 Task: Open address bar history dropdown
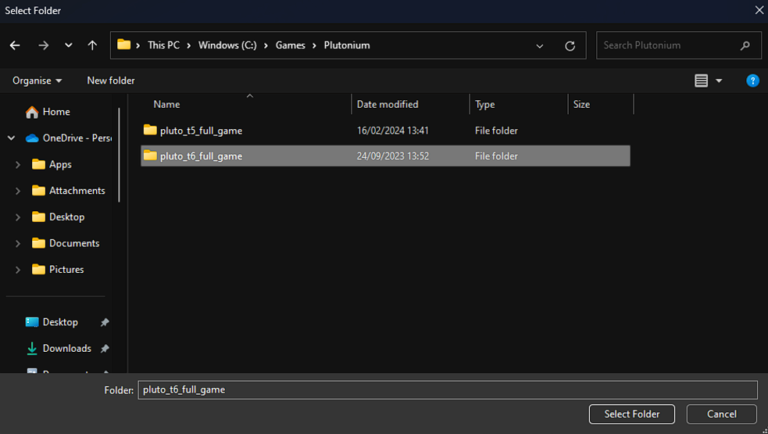540,46
